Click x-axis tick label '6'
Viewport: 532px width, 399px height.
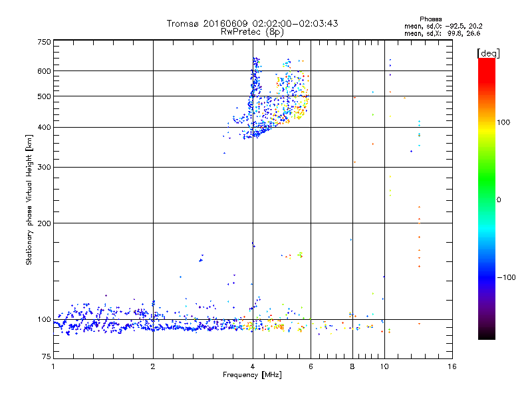click(311, 366)
